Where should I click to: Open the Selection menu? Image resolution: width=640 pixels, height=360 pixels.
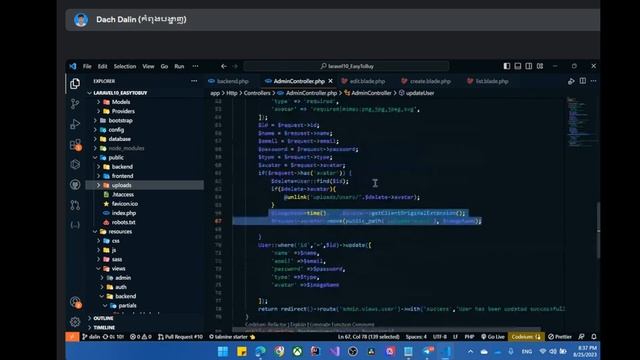(x=125, y=66)
